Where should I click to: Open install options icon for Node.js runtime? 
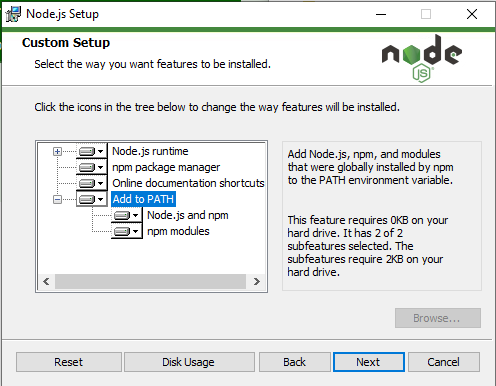pos(92,152)
